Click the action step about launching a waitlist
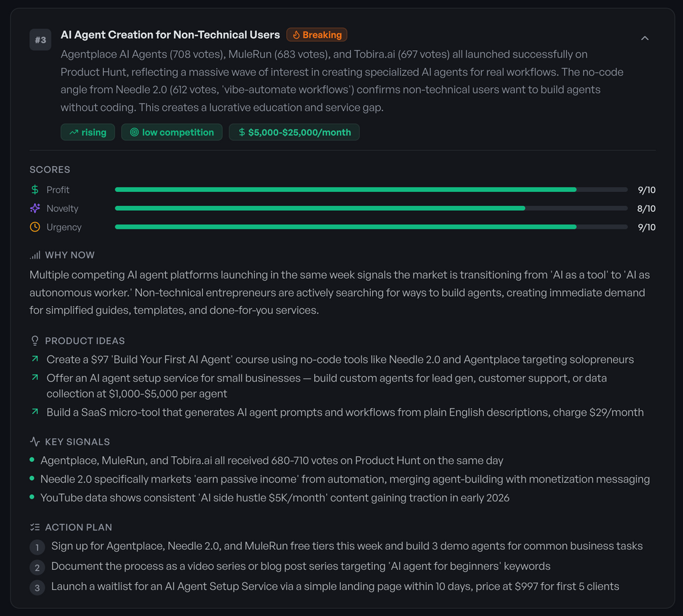Image resolution: width=683 pixels, height=616 pixels. [335, 587]
